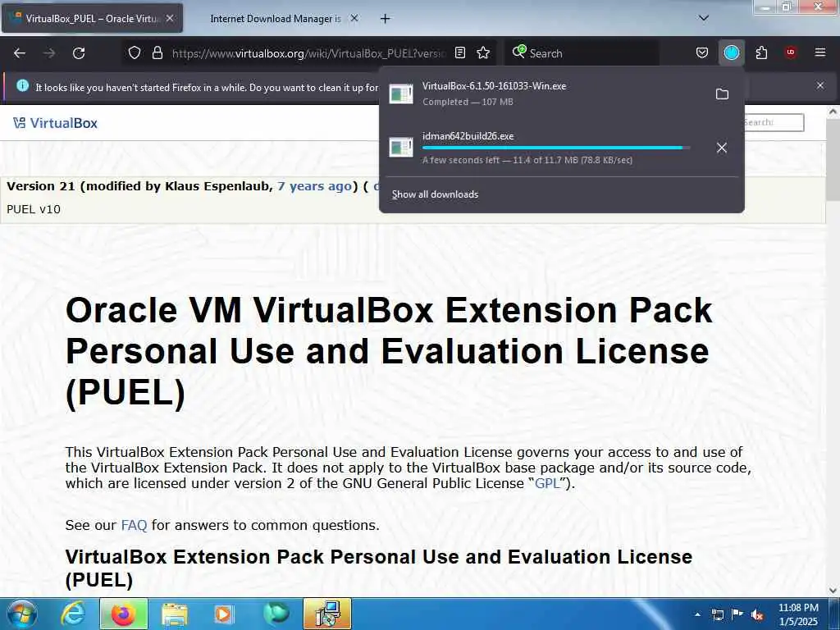Image resolution: width=840 pixels, height=630 pixels.
Task: Click the site security padlock icon
Action: (157, 52)
